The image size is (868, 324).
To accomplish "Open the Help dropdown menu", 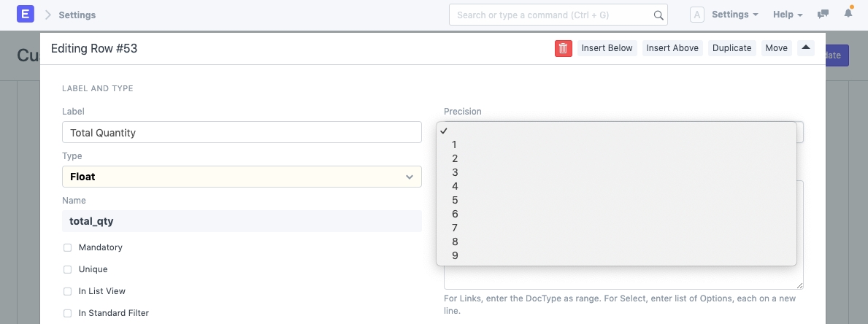I will pos(787,15).
